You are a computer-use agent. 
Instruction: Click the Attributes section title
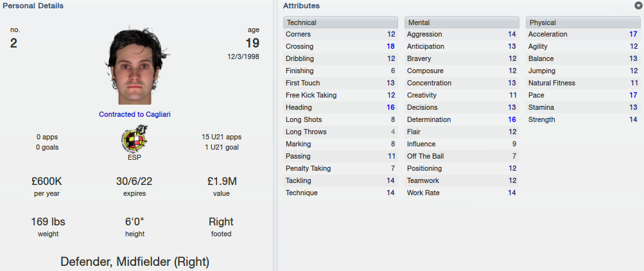pyautogui.click(x=302, y=6)
